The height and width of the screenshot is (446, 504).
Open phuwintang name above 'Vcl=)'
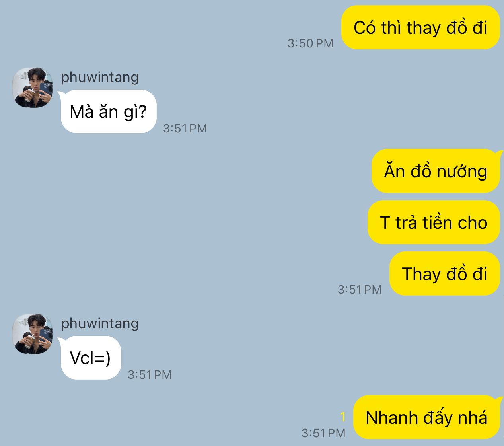click(100, 323)
